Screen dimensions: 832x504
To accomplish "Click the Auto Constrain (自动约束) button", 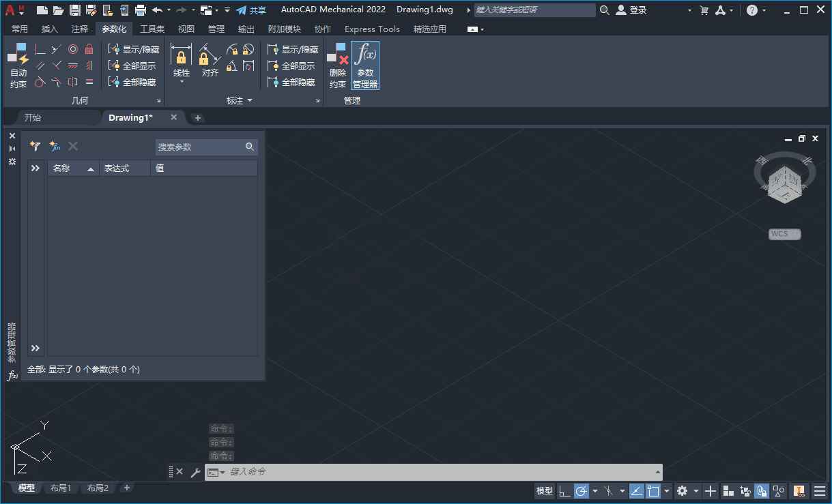I will coord(18,65).
